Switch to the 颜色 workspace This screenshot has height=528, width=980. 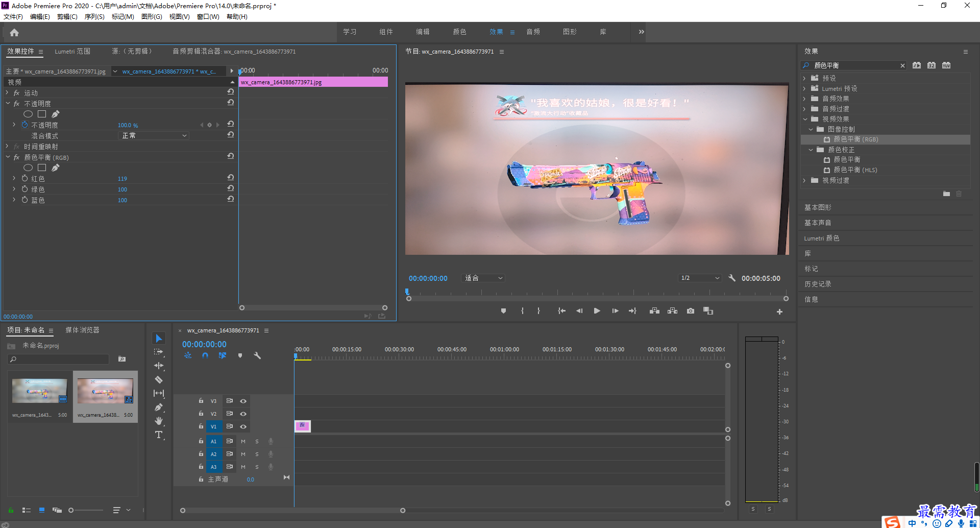tap(459, 32)
